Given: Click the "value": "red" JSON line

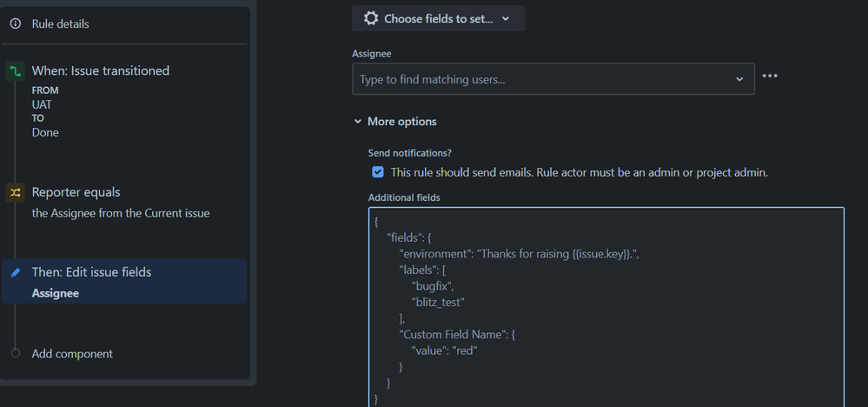Looking at the screenshot, I should click(x=444, y=350).
